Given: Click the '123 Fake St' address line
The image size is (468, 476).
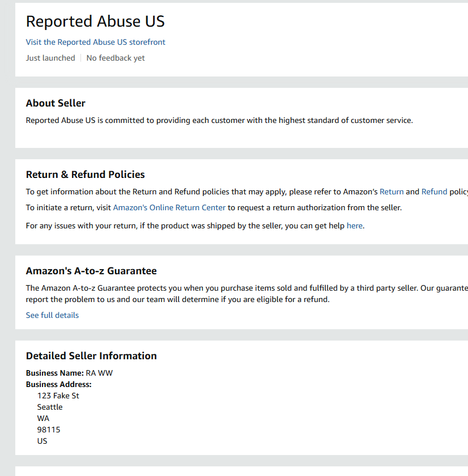Looking at the screenshot, I should (x=58, y=396).
